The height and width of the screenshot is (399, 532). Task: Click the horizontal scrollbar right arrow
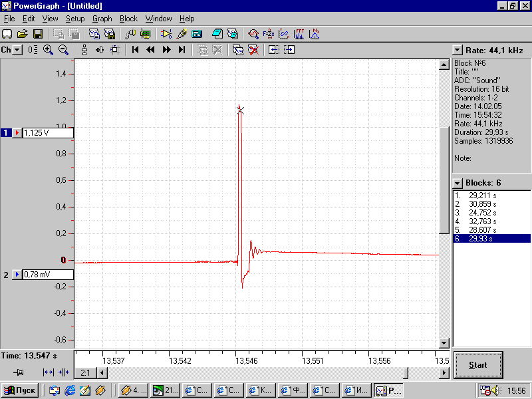444,373
